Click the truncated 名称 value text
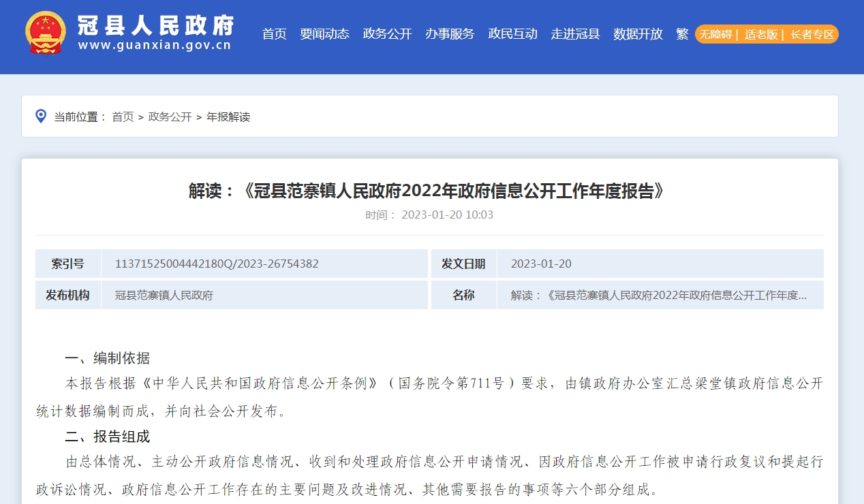The width and height of the screenshot is (864, 504). (659, 295)
